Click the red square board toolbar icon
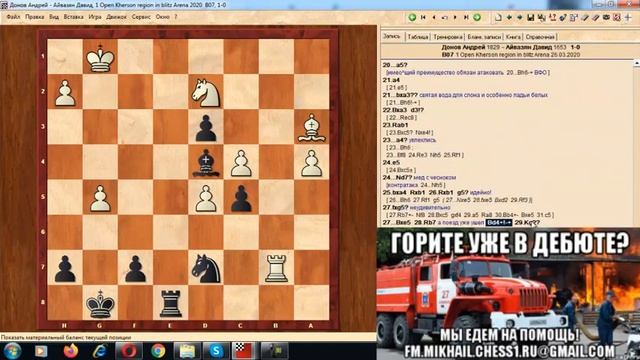Screen dimensions: 640x360 [617, 18]
